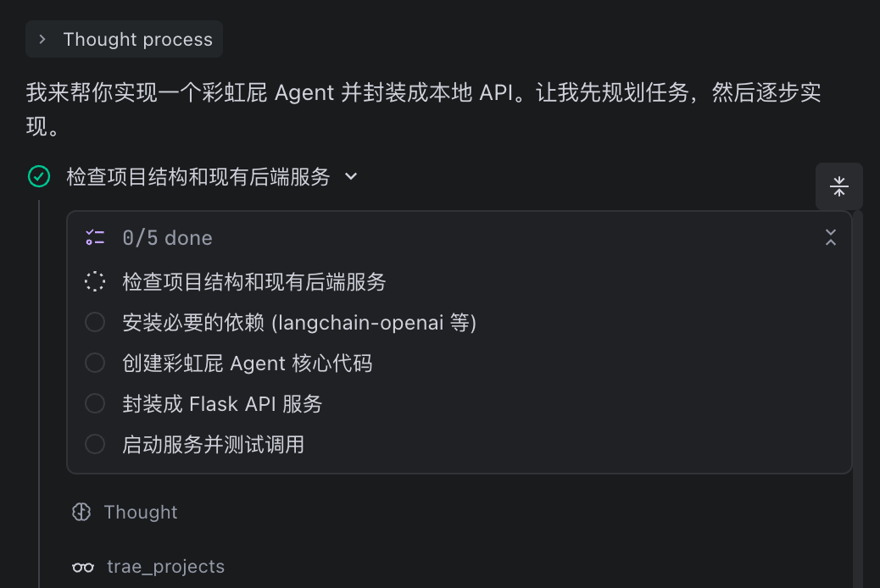The height and width of the screenshot is (588, 880).
Task: Toggle the 启动服务并测试调用 task circle
Action: 95,444
